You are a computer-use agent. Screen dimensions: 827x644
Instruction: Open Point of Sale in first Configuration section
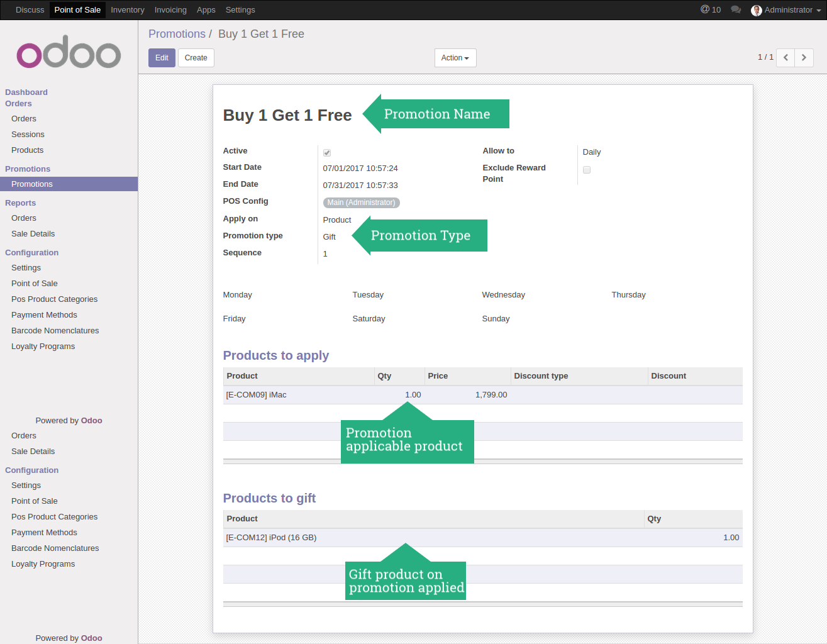point(35,284)
